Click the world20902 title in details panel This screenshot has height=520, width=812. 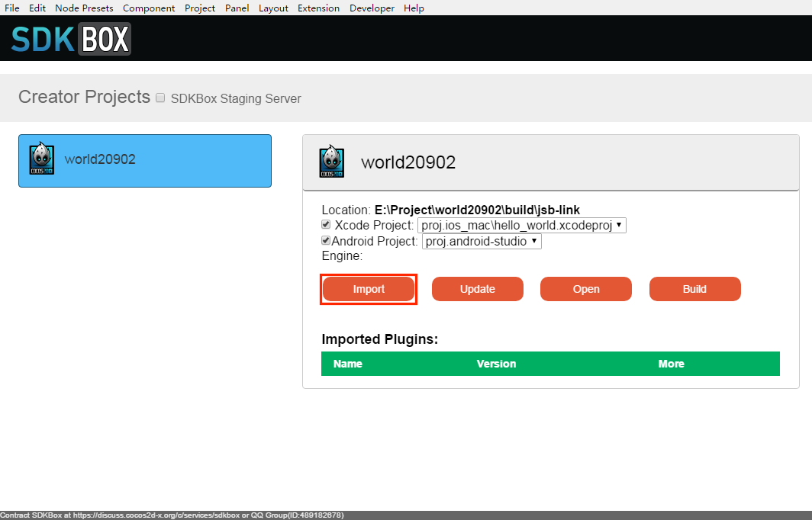[408, 162]
